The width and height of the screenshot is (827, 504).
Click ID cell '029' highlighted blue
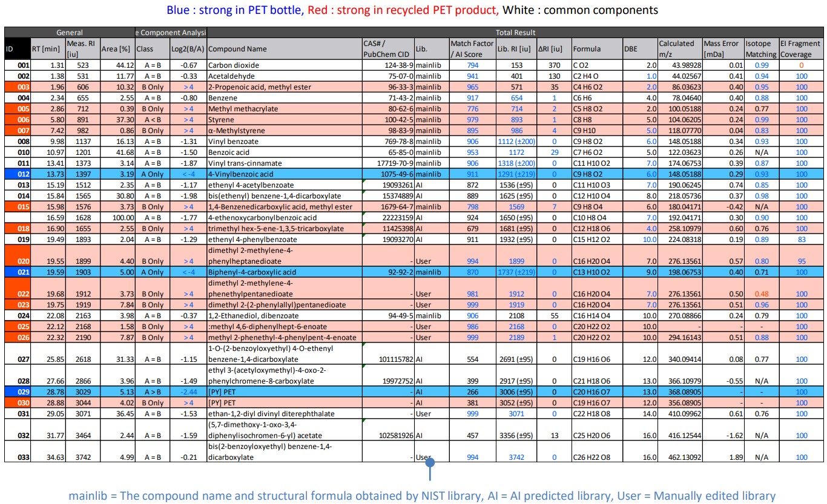coord(18,392)
